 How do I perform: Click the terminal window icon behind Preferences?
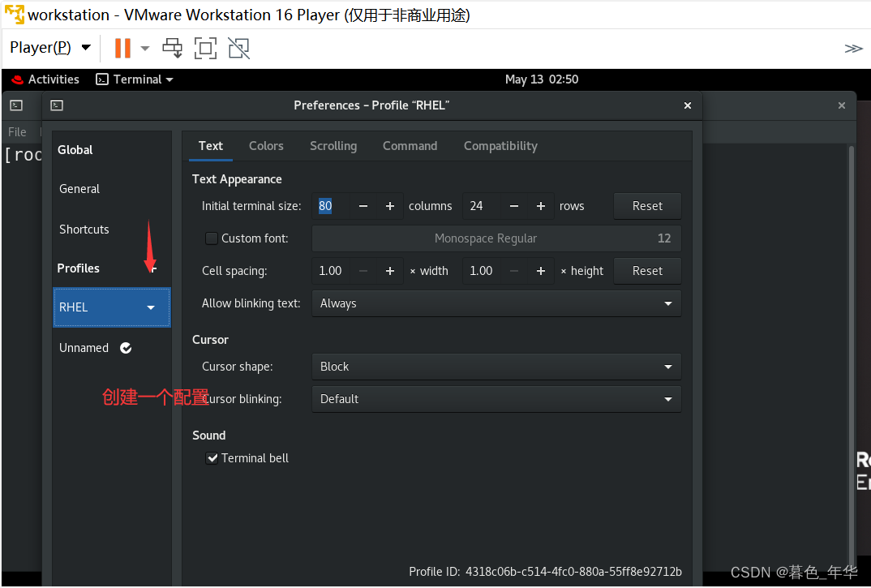(17, 105)
